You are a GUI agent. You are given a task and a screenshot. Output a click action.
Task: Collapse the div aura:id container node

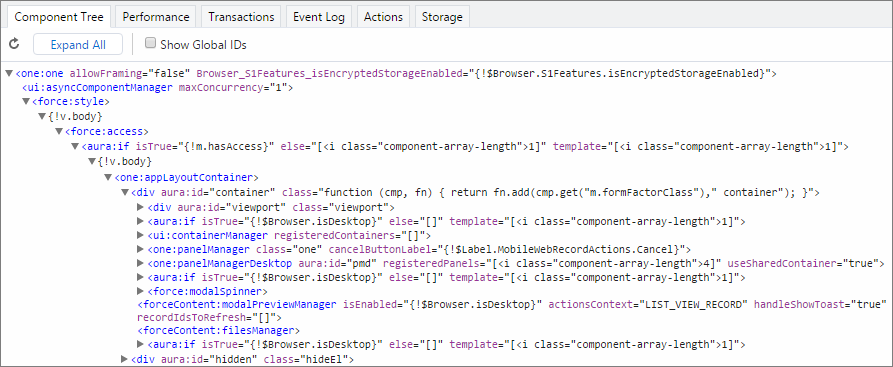tap(125, 192)
